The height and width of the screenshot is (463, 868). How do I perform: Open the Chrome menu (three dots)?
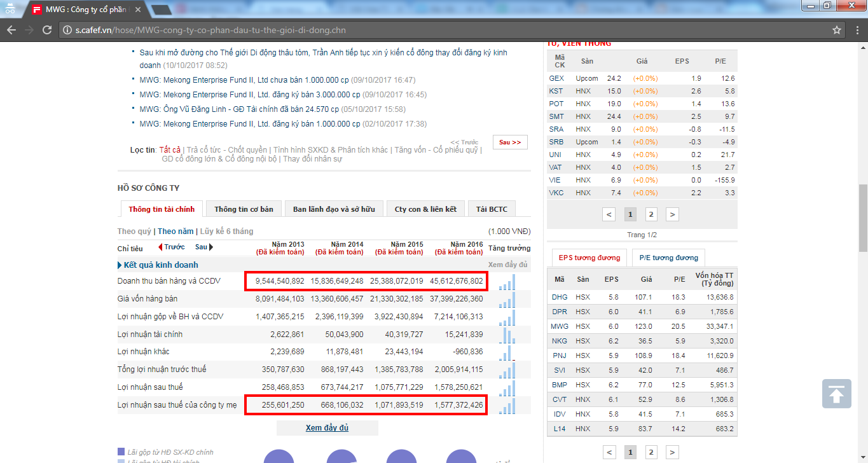pyautogui.click(x=856, y=30)
